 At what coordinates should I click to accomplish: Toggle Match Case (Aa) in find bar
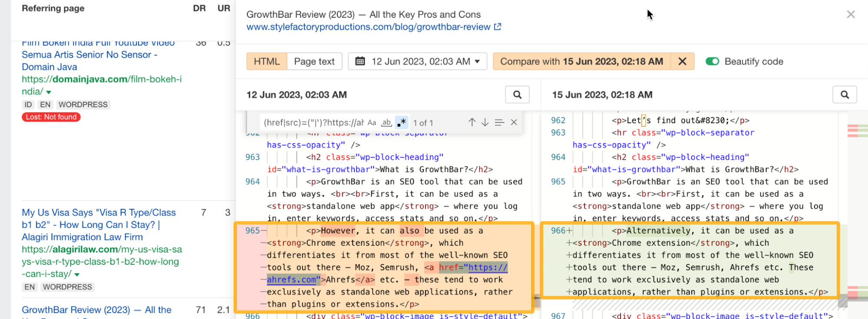click(x=372, y=123)
